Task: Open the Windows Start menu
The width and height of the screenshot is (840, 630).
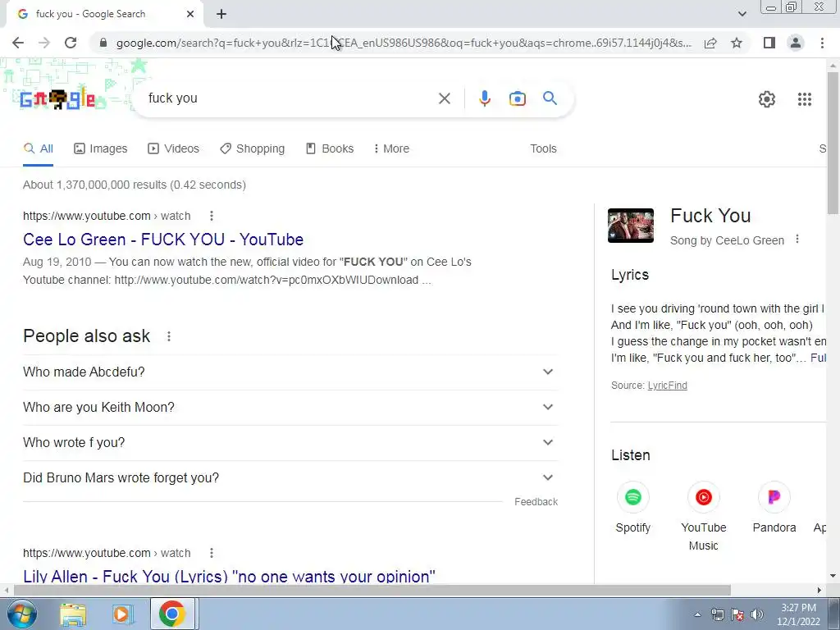Action: pyautogui.click(x=22, y=614)
